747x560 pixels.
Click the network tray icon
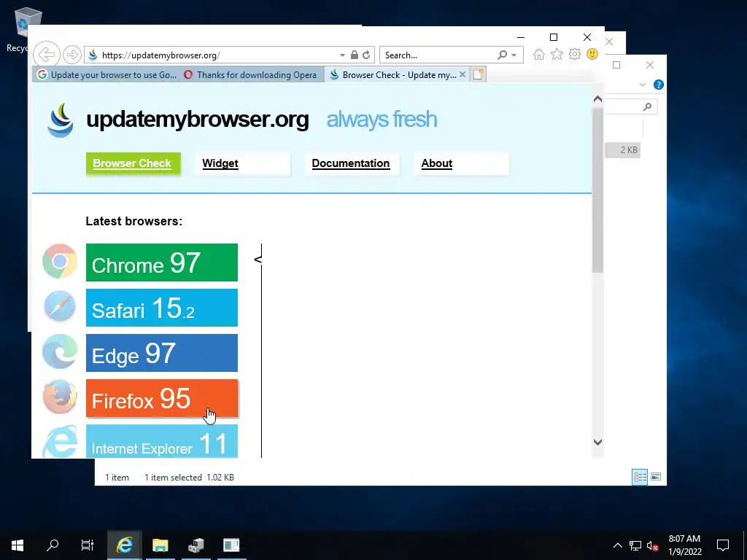pyautogui.click(x=635, y=545)
